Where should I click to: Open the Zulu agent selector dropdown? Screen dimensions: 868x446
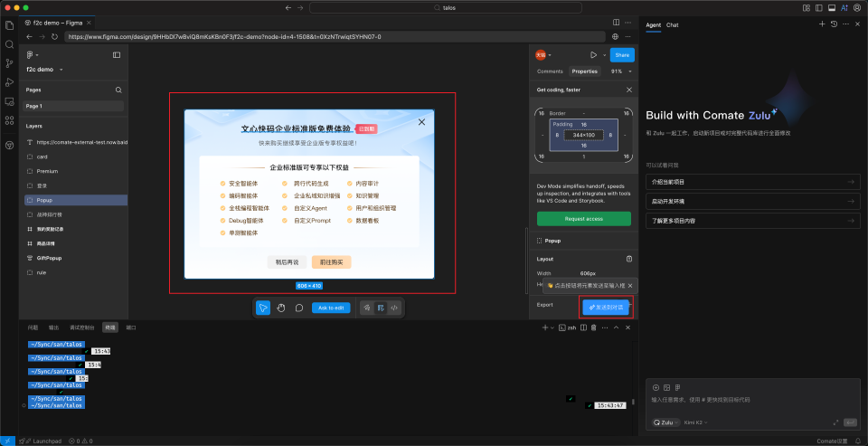(x=665, y=422)
